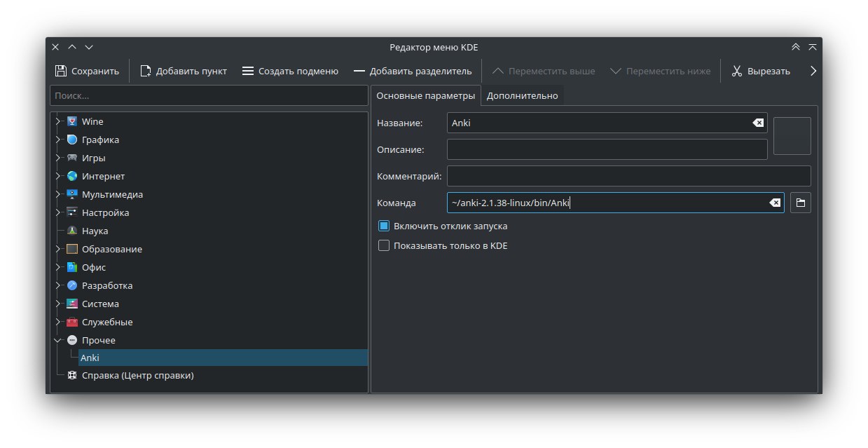
Task: Click the Переместить ниже toolbar button
Action: pyautogui.click(x=661, y=71)
